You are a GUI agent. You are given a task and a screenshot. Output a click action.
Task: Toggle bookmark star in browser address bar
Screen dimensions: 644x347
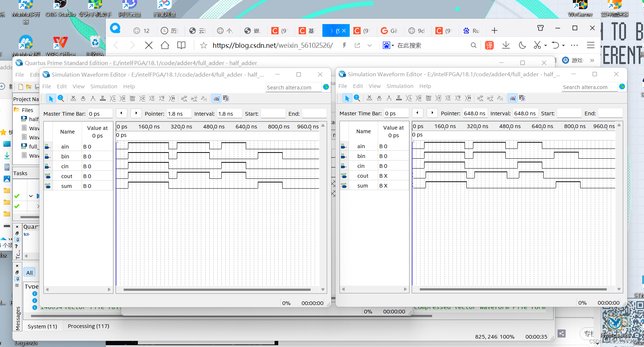(203, 45)
